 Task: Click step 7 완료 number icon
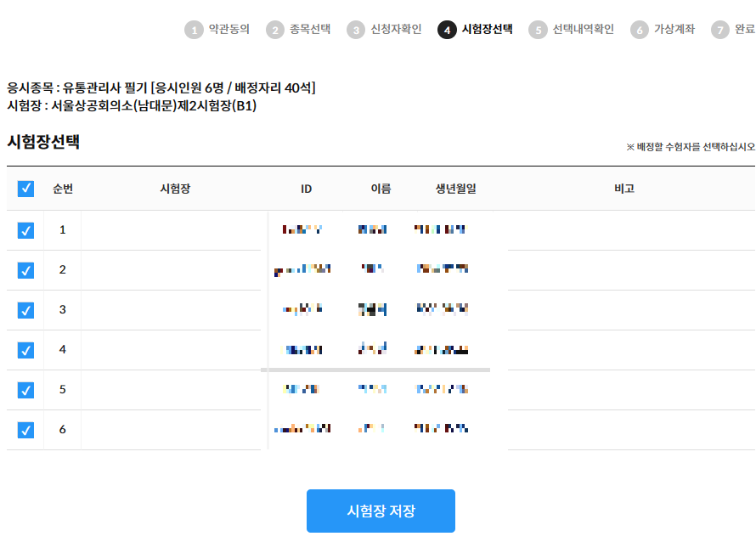click(720, 30)
